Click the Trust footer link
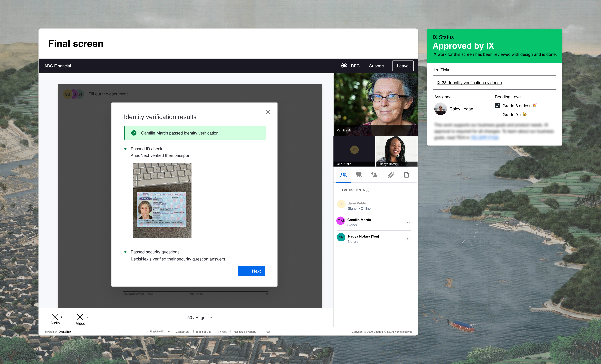Screen dimensions: 601x364 click(x=267, y=332)
